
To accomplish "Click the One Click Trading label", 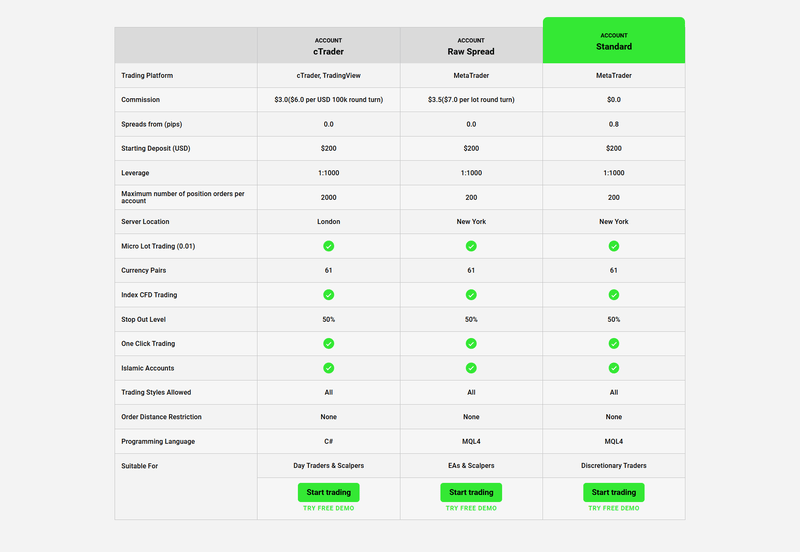I will coord(148,343).
